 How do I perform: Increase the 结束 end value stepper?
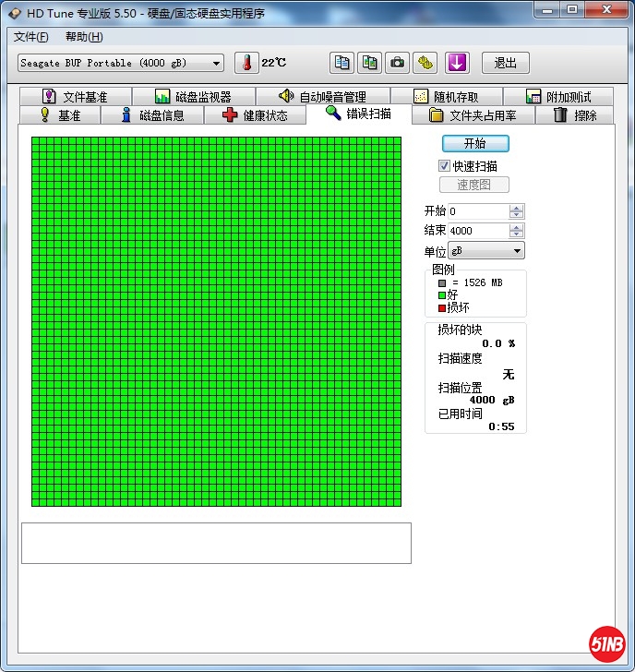click(x=517, y=227)
